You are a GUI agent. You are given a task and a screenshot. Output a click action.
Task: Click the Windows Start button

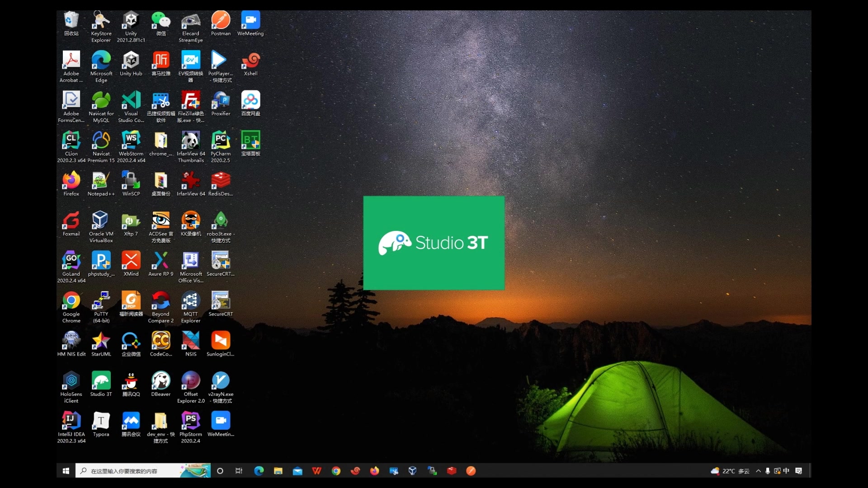(x=66, y=471)
